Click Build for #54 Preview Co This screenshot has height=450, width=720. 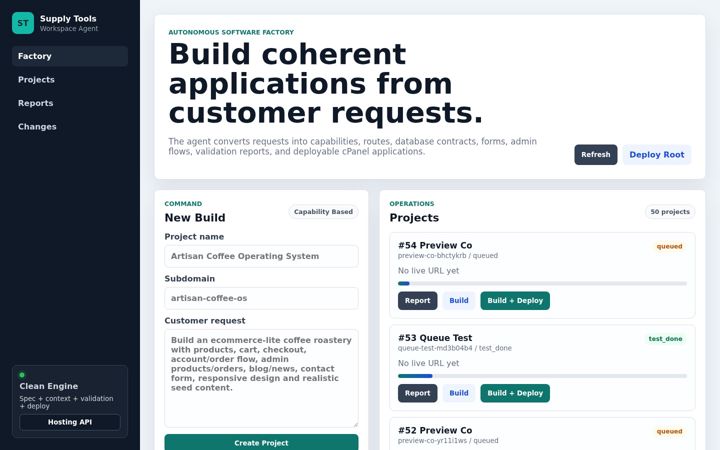click(x=459, y=301)
